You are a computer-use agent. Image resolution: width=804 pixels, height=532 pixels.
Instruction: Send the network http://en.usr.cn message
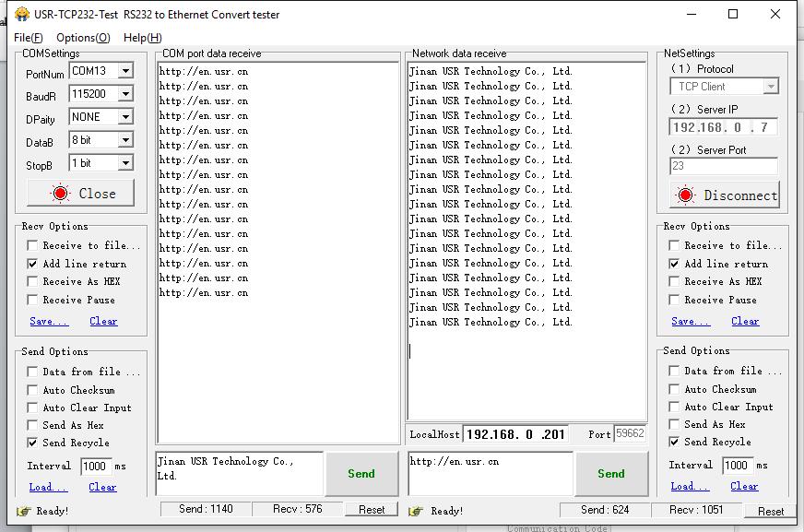point(611,474)
